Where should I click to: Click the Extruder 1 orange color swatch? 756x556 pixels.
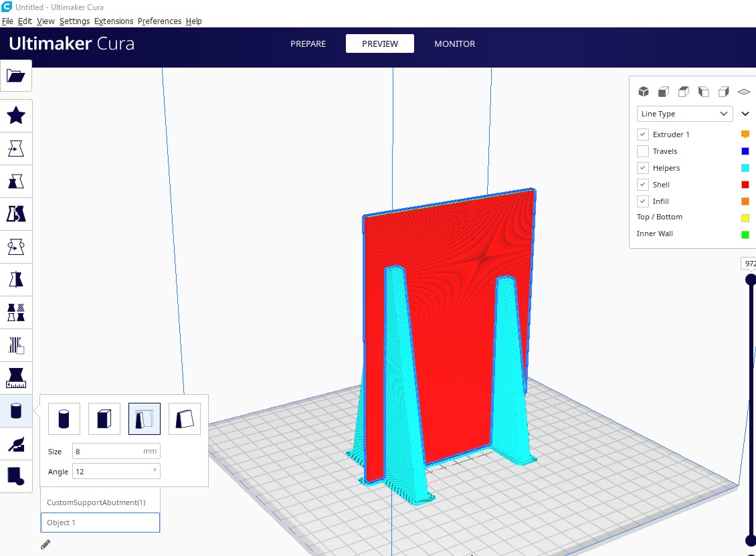tap(745, 134)
